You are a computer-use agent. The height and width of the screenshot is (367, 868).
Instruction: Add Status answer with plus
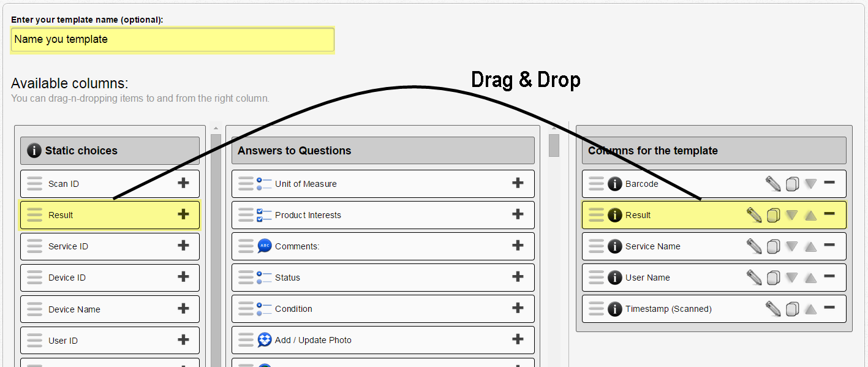coord(518,276)
